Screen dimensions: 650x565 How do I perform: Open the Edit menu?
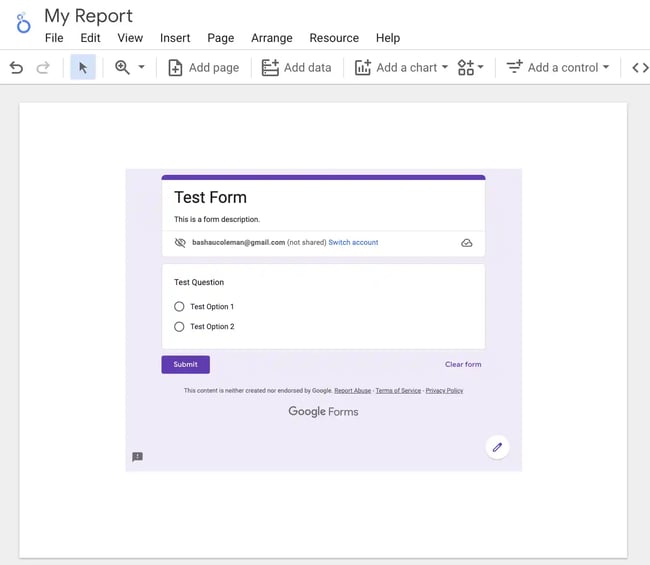coord(90,38)
